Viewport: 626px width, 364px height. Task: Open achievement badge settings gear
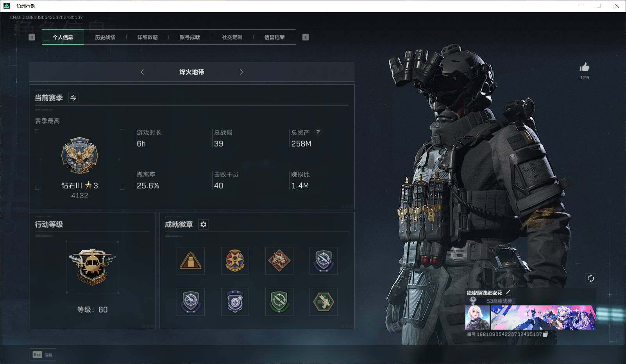click(x=203, y=224)
